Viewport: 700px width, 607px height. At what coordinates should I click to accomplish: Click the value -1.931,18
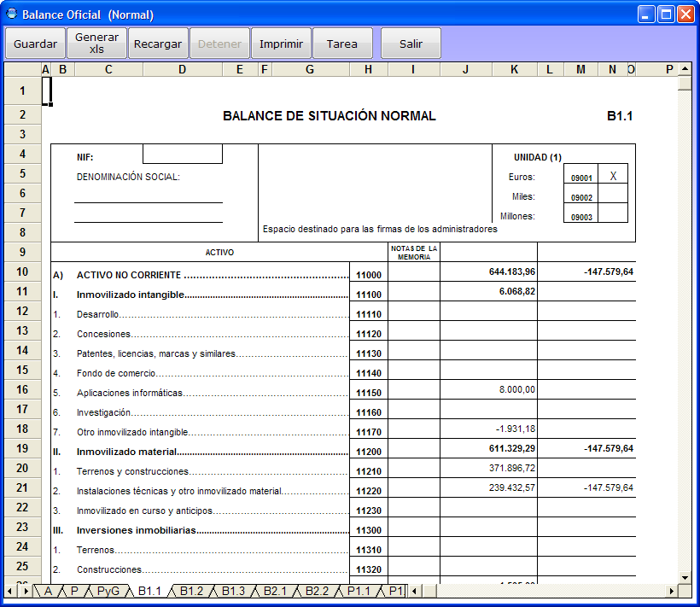click(516, 429)
